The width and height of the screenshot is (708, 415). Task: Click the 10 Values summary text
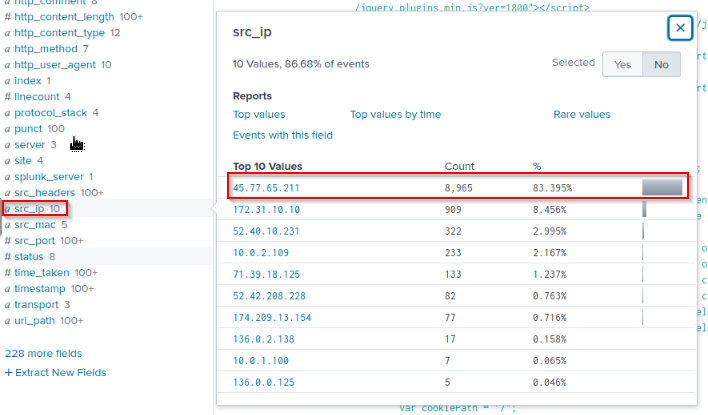(301, 64)
